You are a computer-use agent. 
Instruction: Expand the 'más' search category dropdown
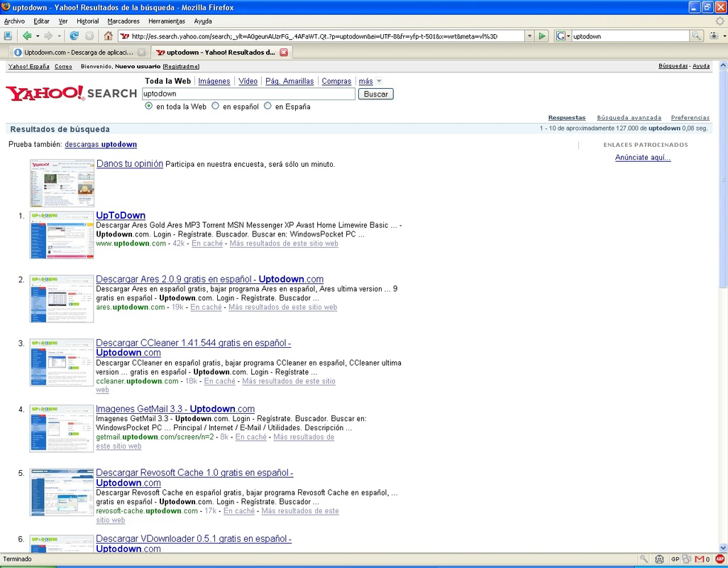click(379, 81)
